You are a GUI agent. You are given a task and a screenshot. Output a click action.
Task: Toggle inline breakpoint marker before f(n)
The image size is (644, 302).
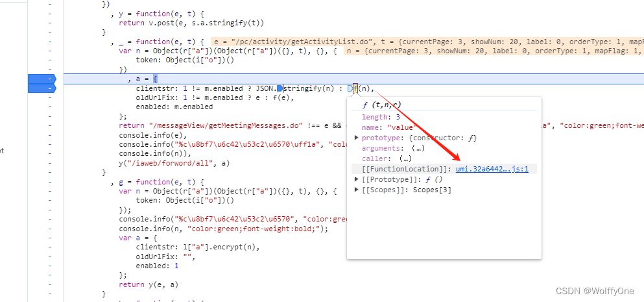tap(350, 88)
